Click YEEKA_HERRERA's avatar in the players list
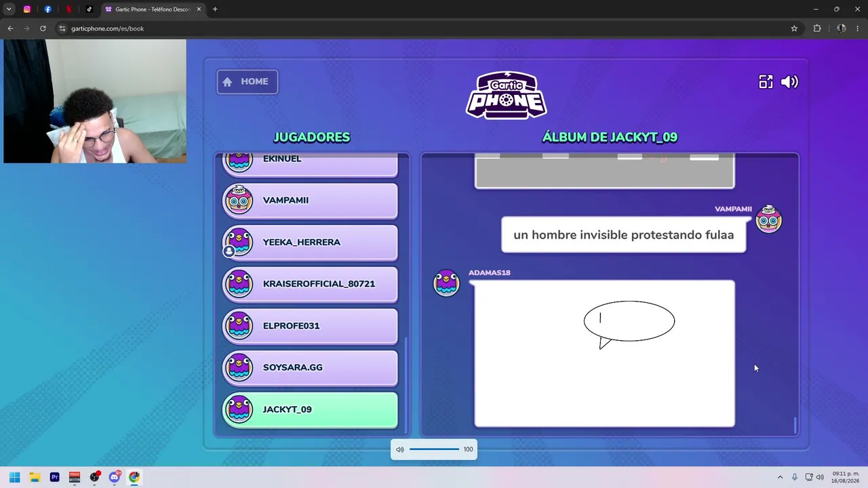 [239, 242]
